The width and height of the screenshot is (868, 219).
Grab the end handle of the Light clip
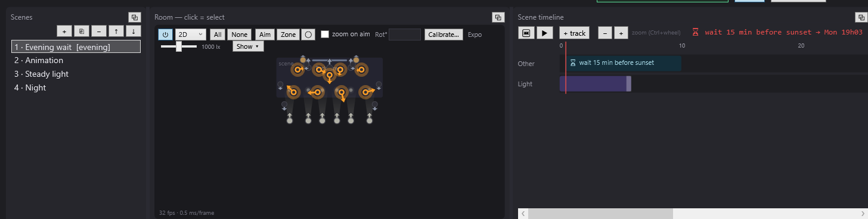pyautogui.click(x=628, y=84)
